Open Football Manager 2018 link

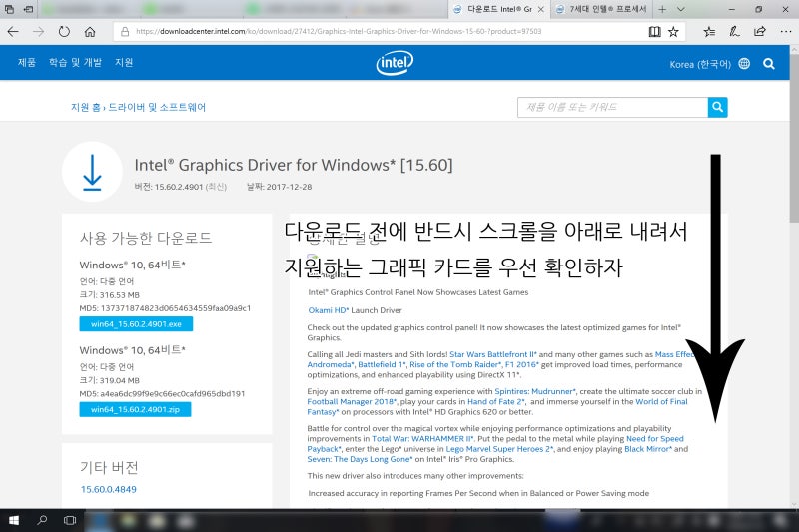[x=352, y=401]
